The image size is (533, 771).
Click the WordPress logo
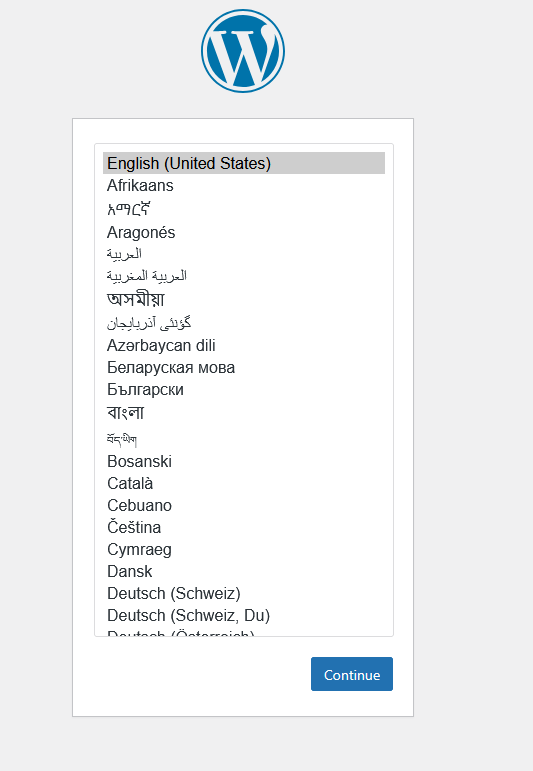(x=243, y=51)
